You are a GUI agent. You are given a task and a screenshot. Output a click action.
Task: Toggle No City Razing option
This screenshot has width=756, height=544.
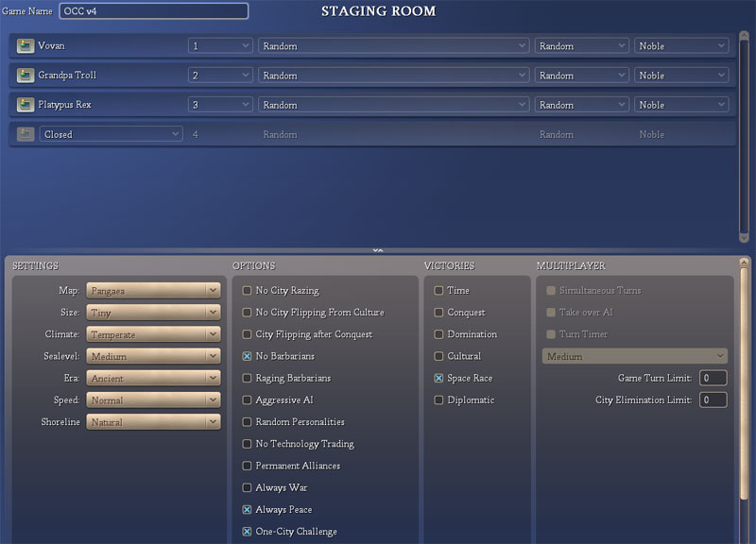click(247, 291)
